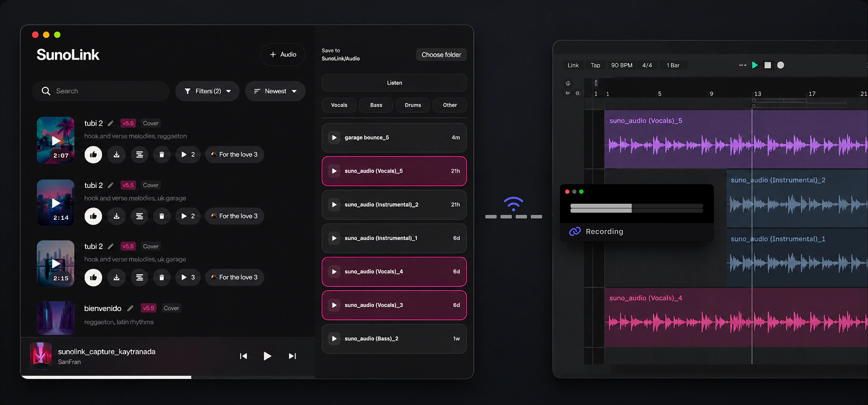Skip to next track in player

tap(292, 356)
